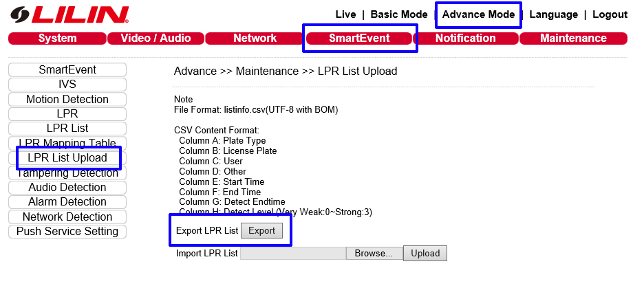The height and width of the screenshot is (288, 644).
Task: Switch to Basic Mode
Action: click(x=398, y=14)
